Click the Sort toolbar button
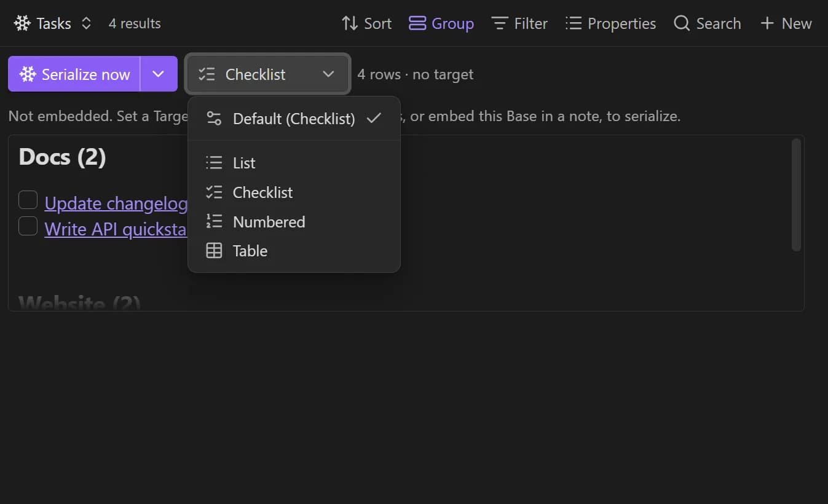This screenshot has height=504, width=828. (x=366, y=23)
